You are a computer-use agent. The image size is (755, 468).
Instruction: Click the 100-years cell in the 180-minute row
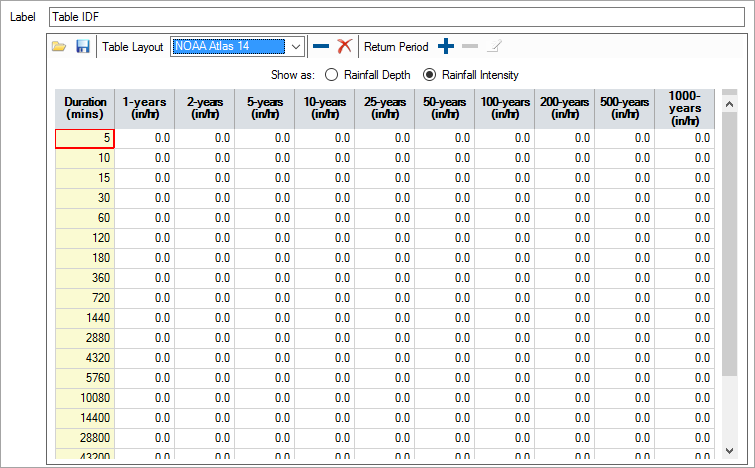505,259
